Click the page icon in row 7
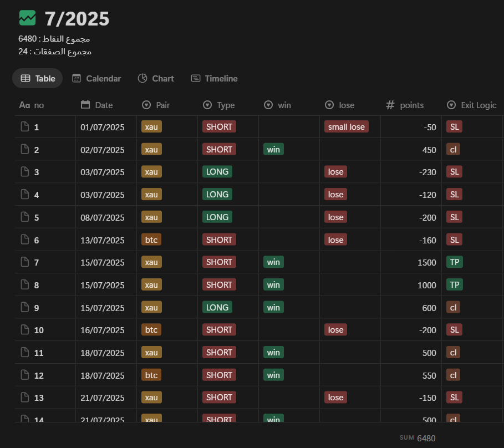Image resolution: width=504 pixels, height=448 pixels. point(24,262)
